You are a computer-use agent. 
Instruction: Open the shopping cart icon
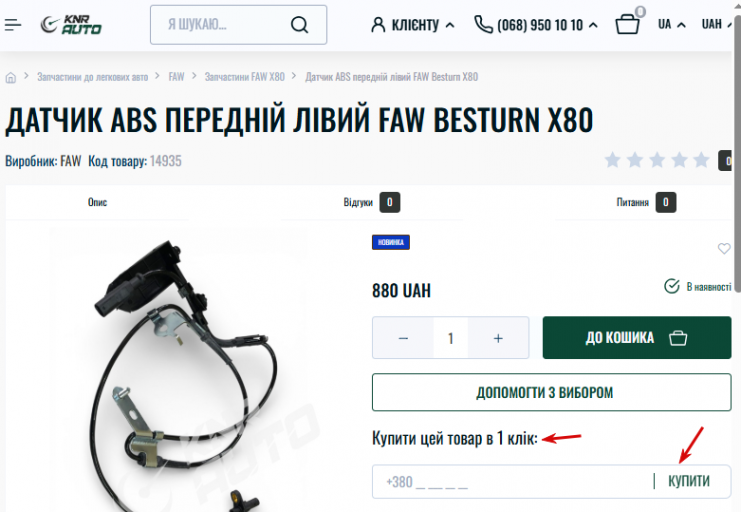(628, 24)
